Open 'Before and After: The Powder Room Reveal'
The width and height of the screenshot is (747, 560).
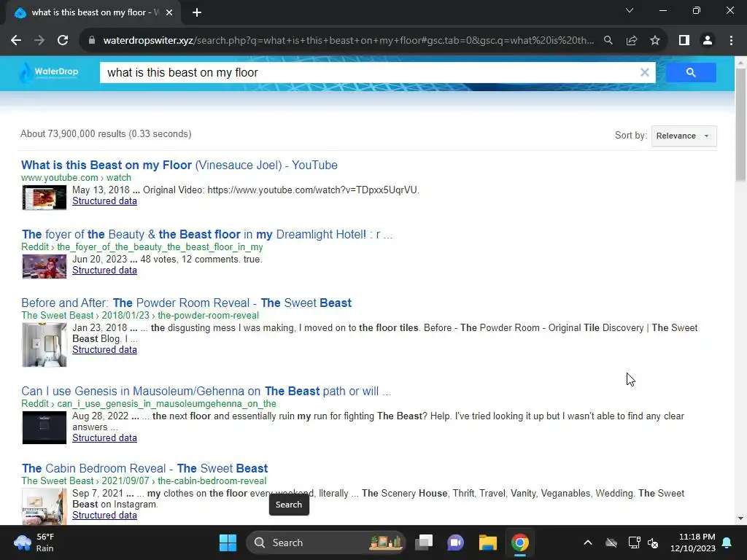(186, 303)
